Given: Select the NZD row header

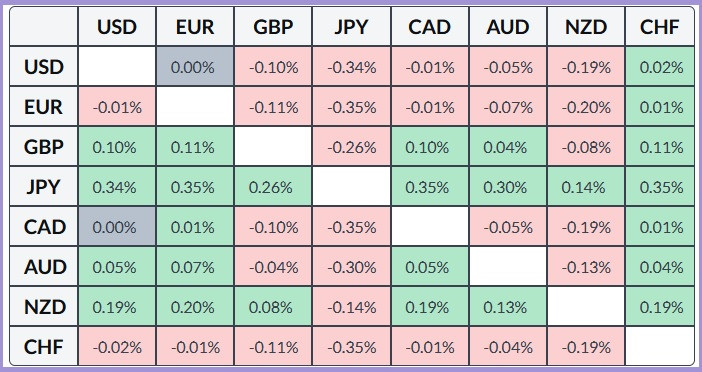Looking at the screenshot, I should tap(43, 307).
